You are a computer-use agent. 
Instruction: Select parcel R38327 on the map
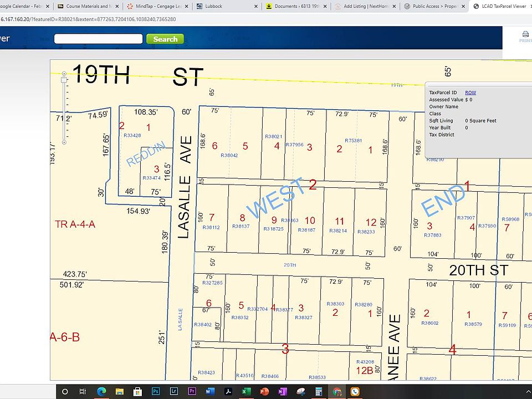click(x=304, y=318)
